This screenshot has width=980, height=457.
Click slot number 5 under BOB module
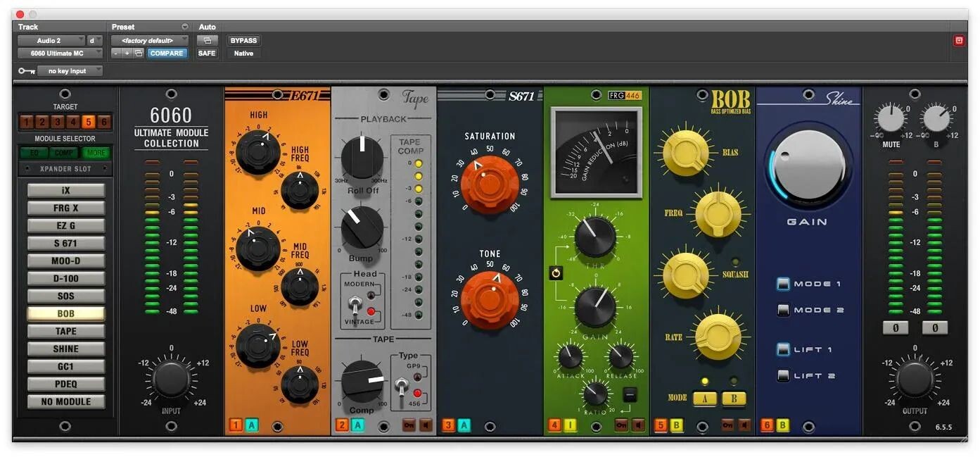661,425
